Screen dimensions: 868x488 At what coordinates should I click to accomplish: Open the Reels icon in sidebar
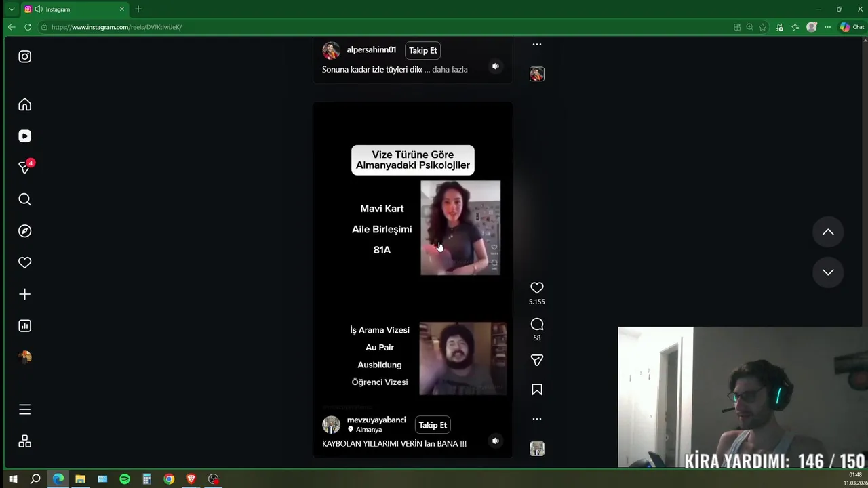24,136
